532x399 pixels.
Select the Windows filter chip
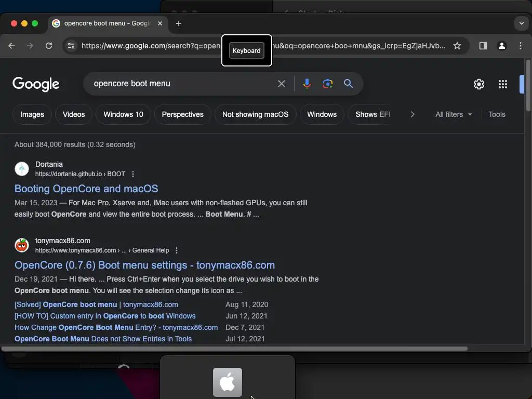pos(322,114)
